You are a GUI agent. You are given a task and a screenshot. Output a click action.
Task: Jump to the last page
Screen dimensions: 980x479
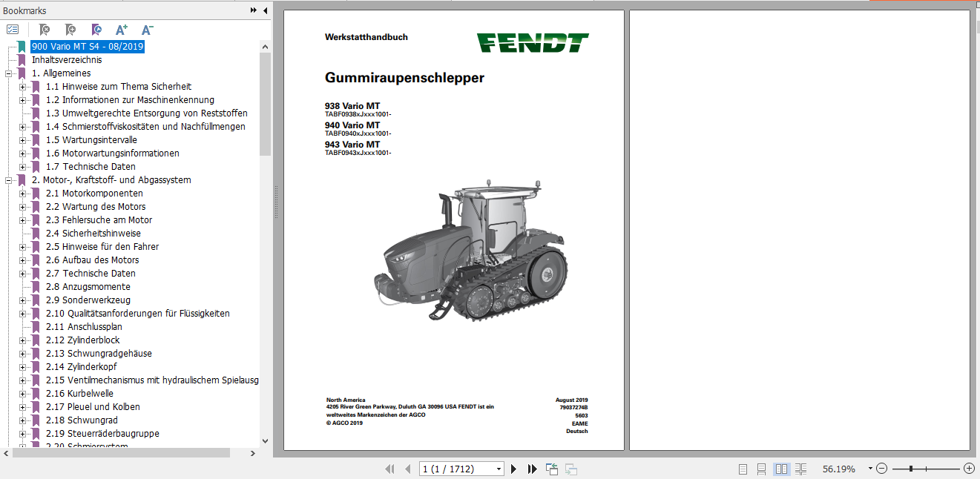click(532, 469)
